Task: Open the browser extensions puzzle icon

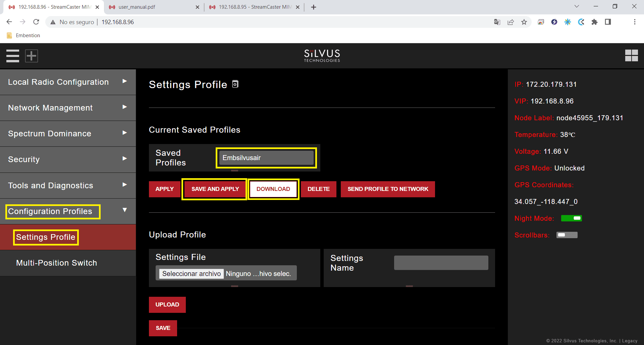Action: pos(594,22)
